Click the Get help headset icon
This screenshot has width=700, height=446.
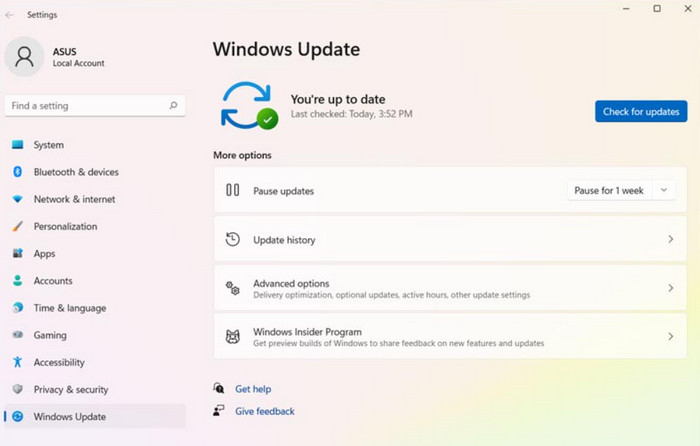219,388
